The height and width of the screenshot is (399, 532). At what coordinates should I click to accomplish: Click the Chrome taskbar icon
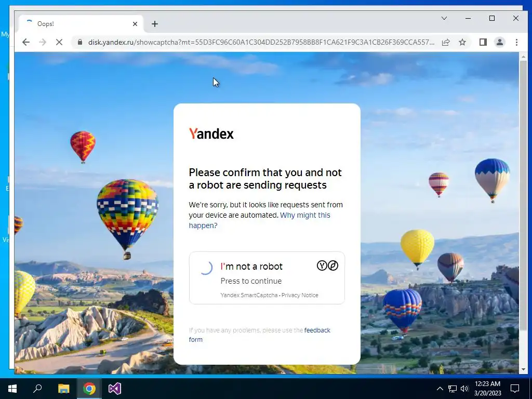tap(89, 389)
